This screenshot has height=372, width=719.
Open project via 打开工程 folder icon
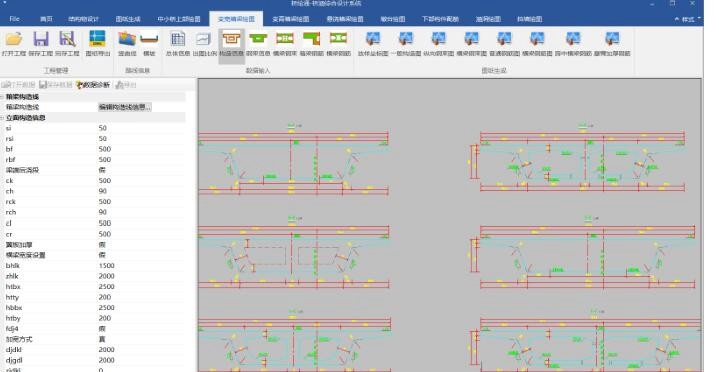tap(14, 44)
